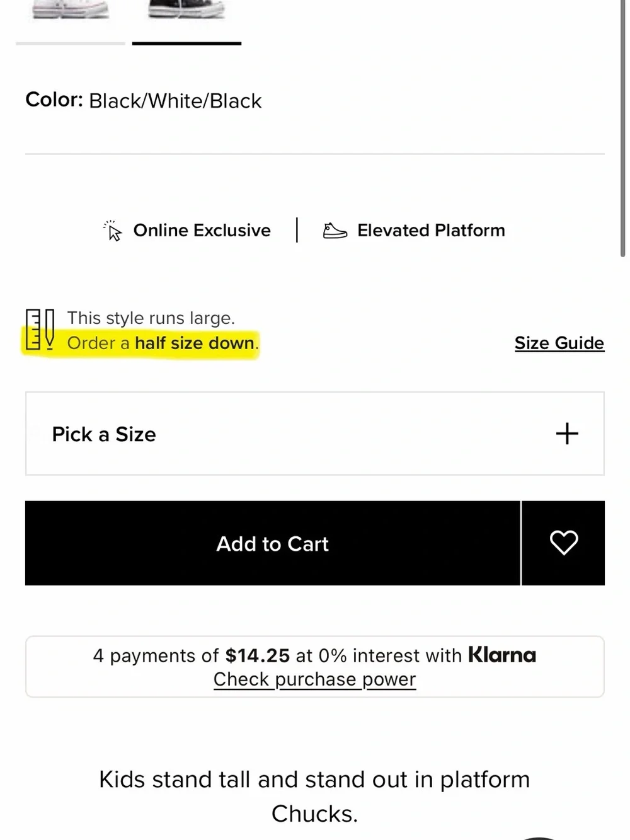Screen dimensions: 630x840
Task: Click the Klarna payments info box
Action: [x=315, y=667]
